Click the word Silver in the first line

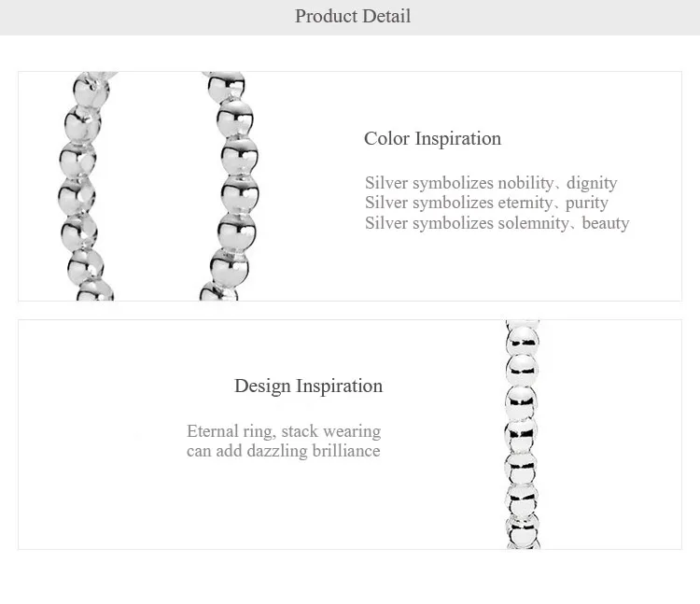pyautogui.click(x=386, y=183)
